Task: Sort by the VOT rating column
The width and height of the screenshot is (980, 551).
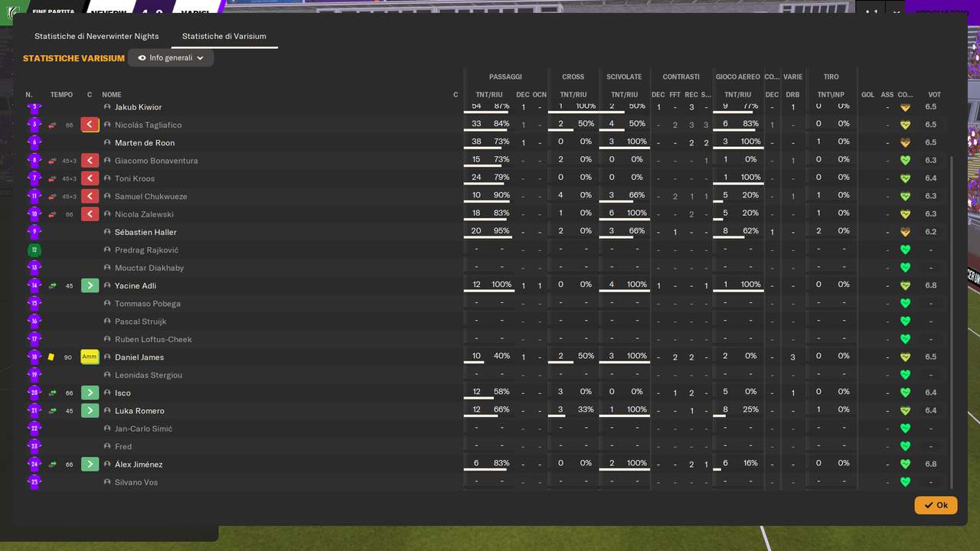Action: click(934, 95)
